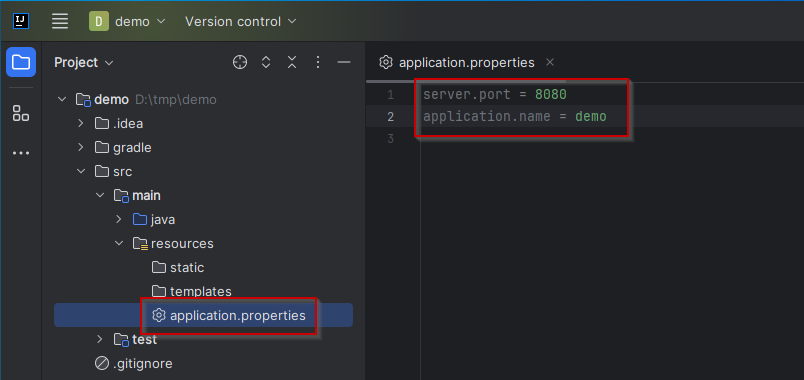Click the gear icon on the editor tab
The height and width of the screenshot is (380, 804).
385,62
